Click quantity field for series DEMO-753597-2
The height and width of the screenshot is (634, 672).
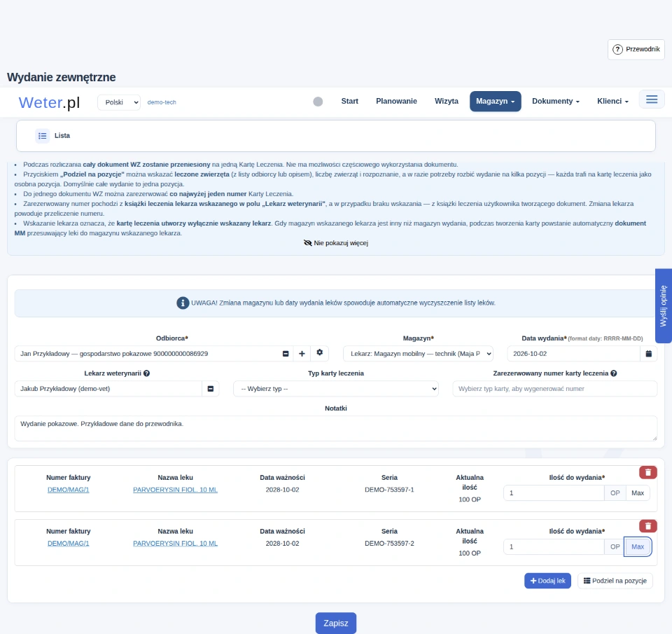pos(554,547)
